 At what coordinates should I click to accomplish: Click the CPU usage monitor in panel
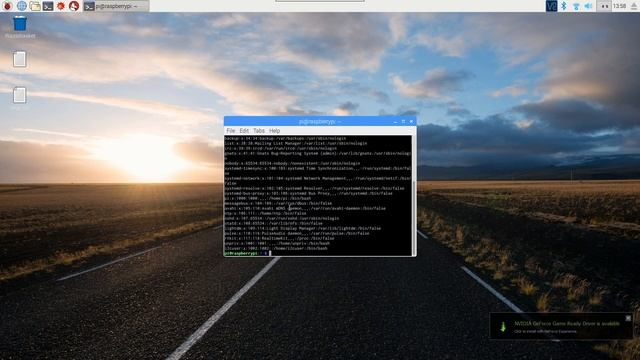tap(604, 6)
